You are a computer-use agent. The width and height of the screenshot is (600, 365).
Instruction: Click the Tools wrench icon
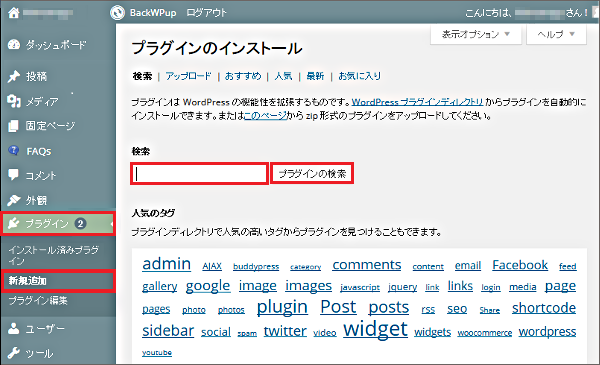pyautogui.click(x=14, y=353)
